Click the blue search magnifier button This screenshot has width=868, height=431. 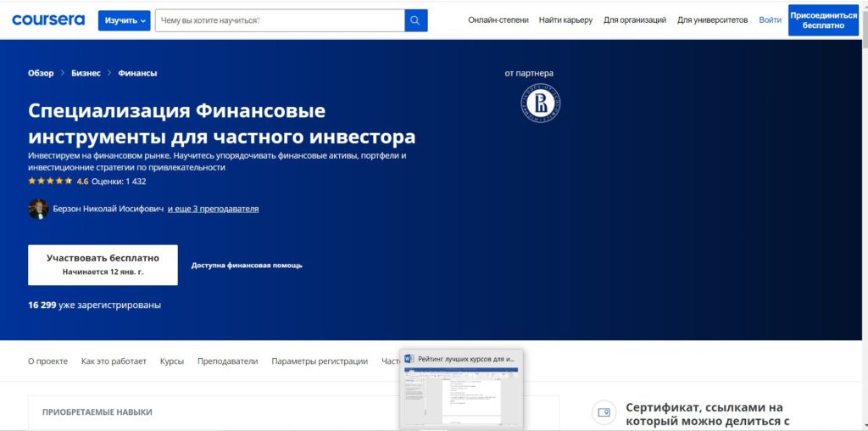[415, 20]
